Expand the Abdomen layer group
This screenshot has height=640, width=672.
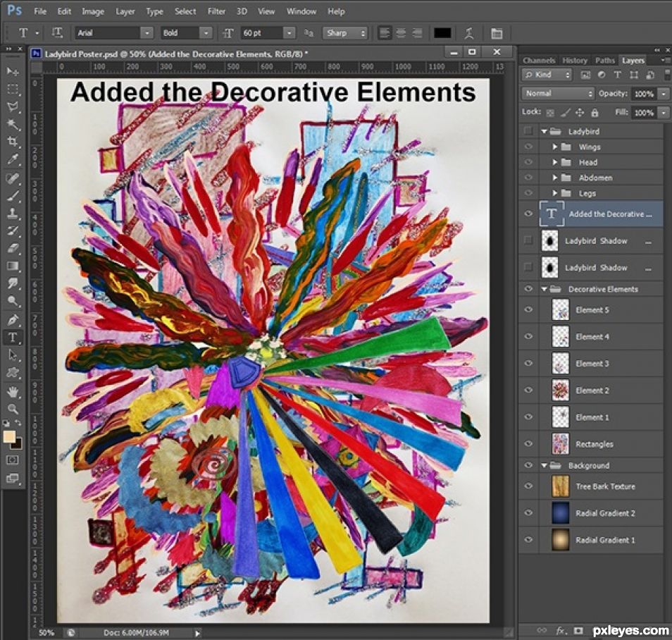pos(554,178)
